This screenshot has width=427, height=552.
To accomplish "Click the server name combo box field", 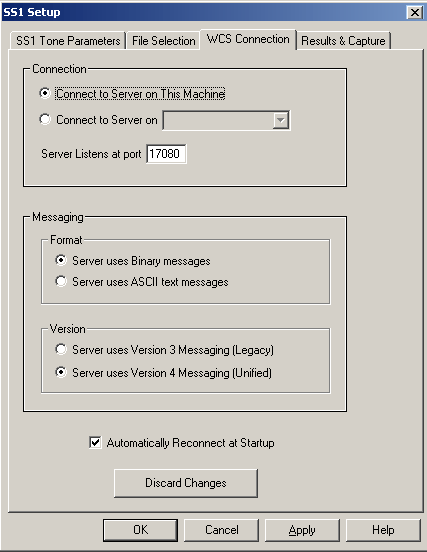I will [226, 120].
